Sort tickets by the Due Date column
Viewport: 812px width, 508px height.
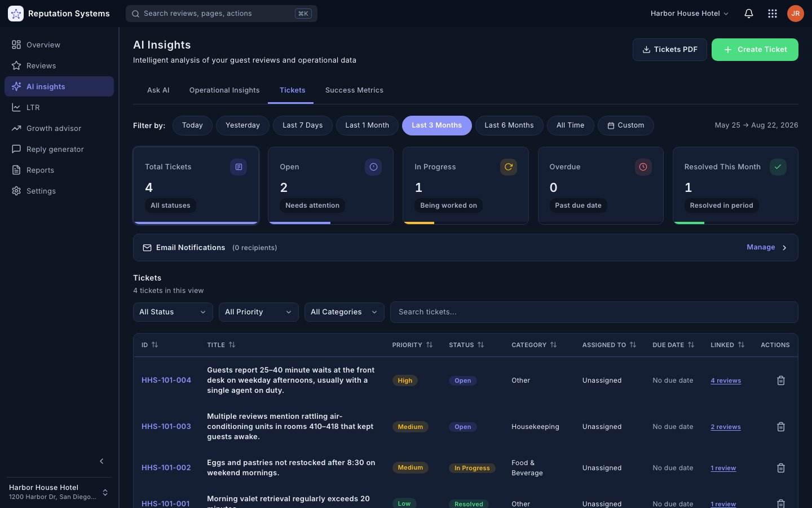673,345
